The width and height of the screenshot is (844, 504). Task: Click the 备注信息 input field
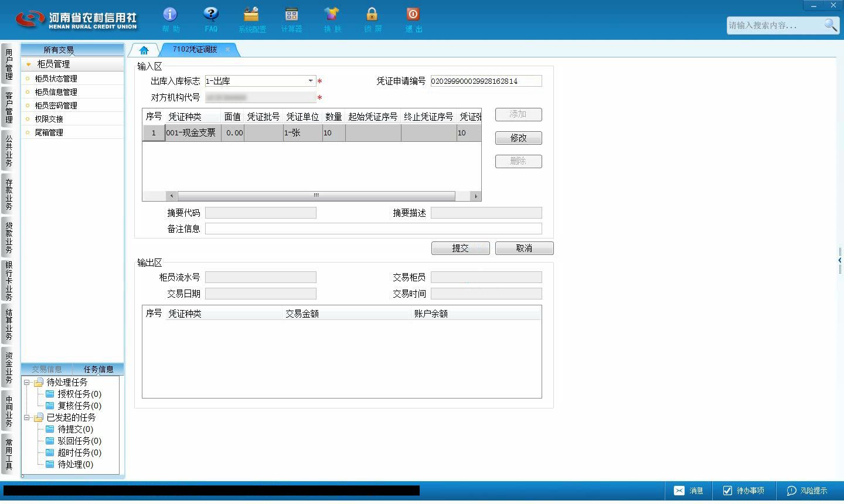pyautogui.click(x=373, y=229)
